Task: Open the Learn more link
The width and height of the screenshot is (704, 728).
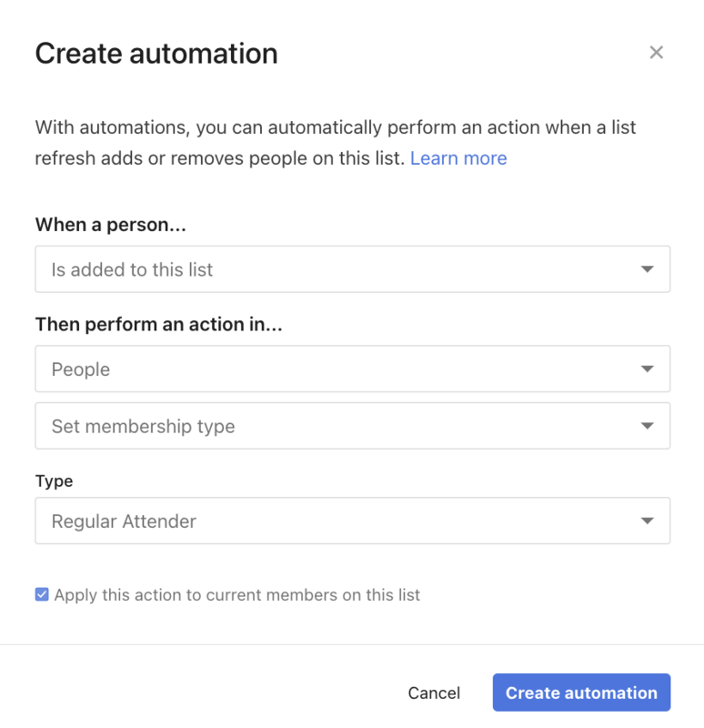Action: pos(458,158)
